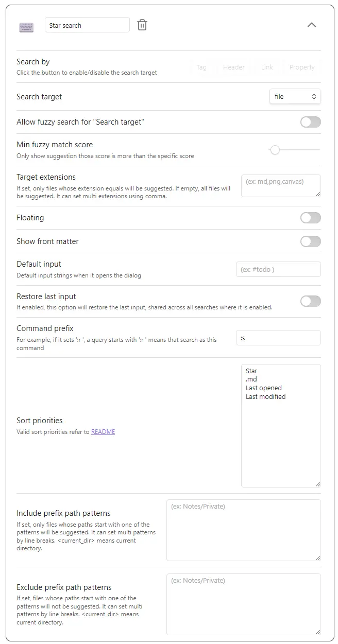
Task: Turn on the Floating switch
Action: (310, 218)
